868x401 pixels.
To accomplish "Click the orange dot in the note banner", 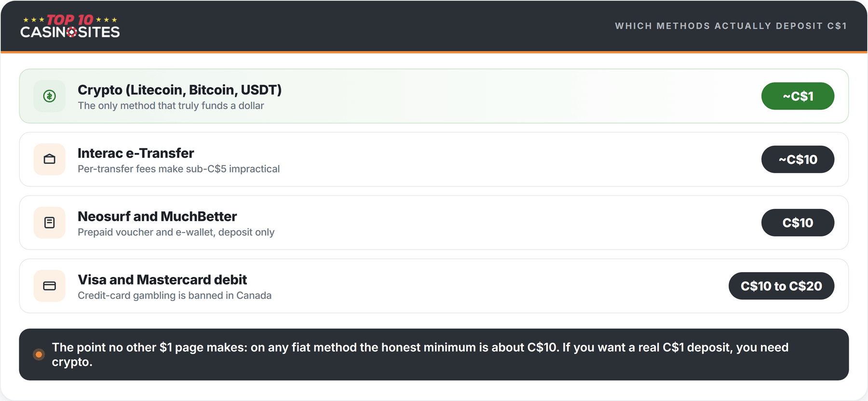I will click(39, 355).
